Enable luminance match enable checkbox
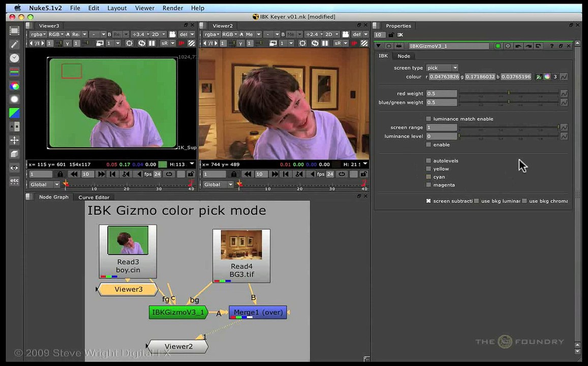The width and height of the screenshot is (588, 366). pos(428,119)
